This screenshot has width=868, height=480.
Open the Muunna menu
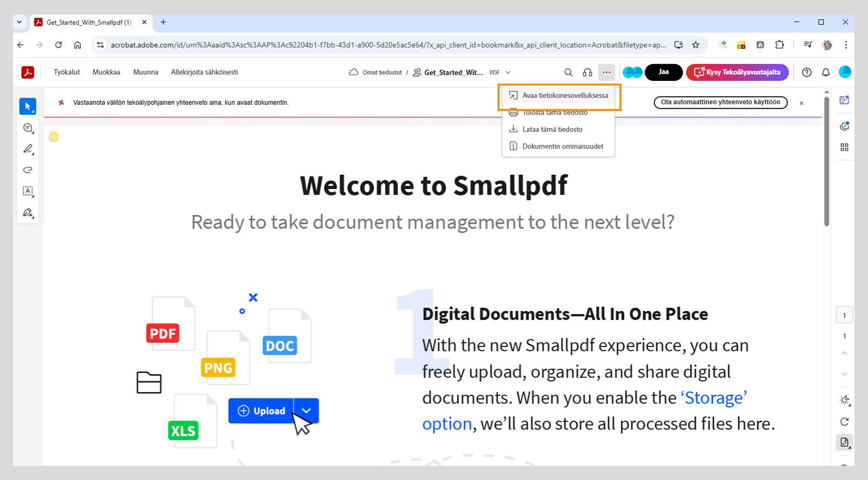pyautogui.click(x=146, y=72)
